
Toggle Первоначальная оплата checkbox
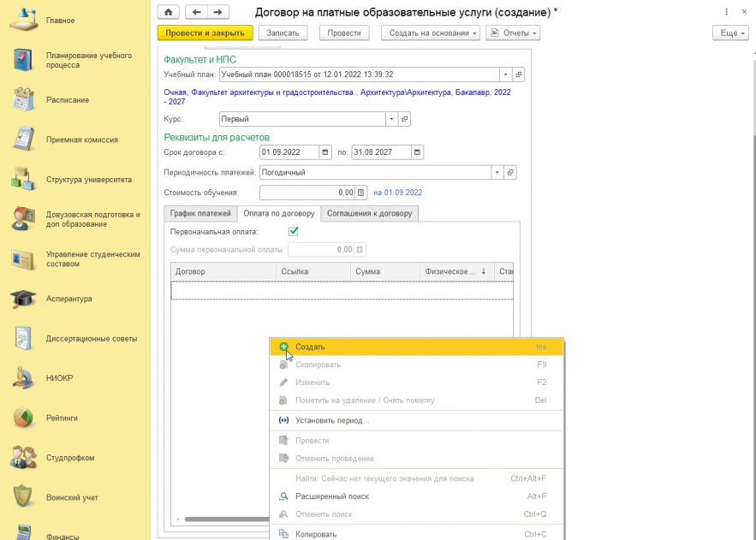click(293, 232)
